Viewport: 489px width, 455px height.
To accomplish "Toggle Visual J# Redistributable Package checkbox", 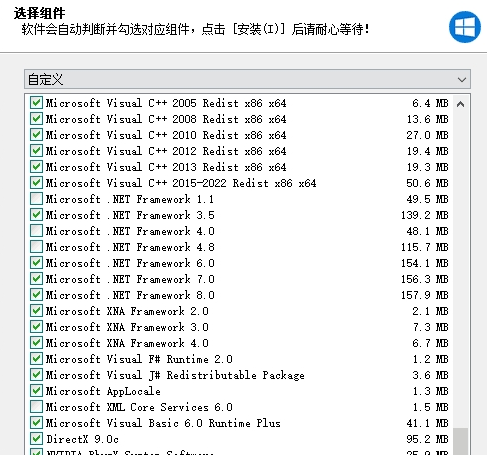I will pos(36,375).
